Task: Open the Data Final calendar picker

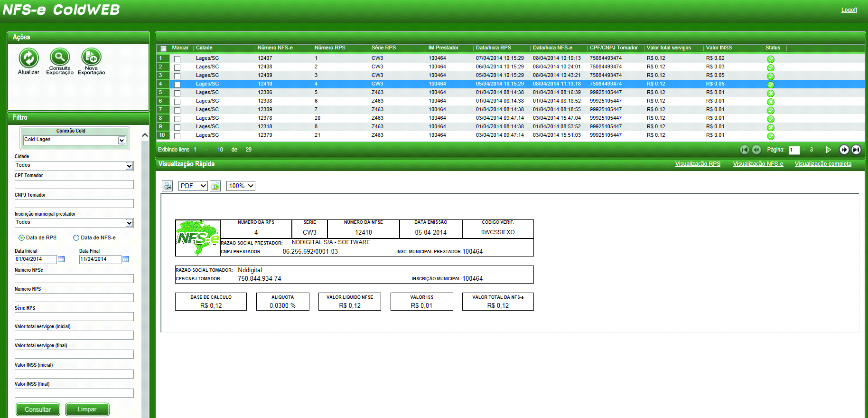Action: (126, 259)
